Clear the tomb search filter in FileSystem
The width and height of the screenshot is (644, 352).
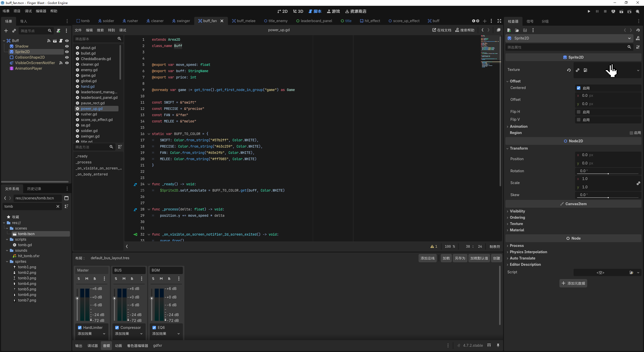click(x=58, y=206)
